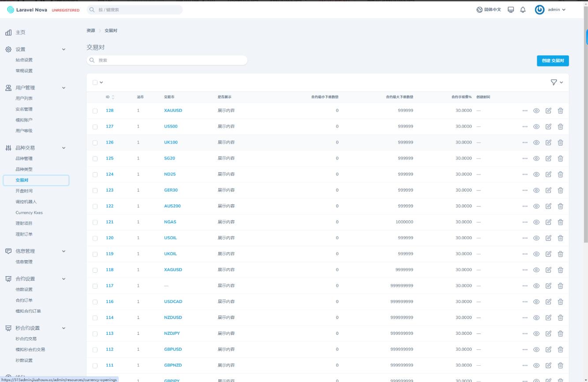Image resolution: width=588 pixels, height=382 pixels.
Task: Edit the USOIL trading pair row
Action: 548,238
